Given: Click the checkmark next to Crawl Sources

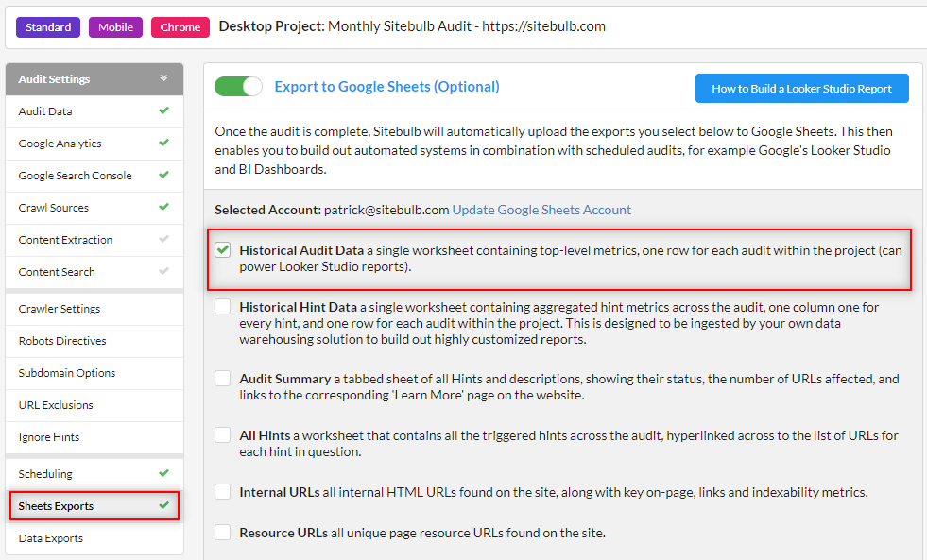Looking at the screenshot, I should coord(163,207).
